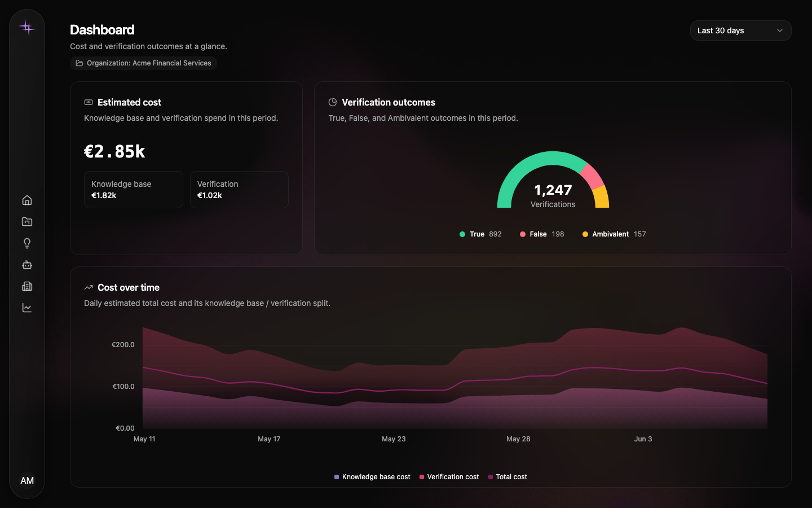This screenshot has width=812, height=508.
Task: Toggle the False legend entry
Action: point(542,234)
